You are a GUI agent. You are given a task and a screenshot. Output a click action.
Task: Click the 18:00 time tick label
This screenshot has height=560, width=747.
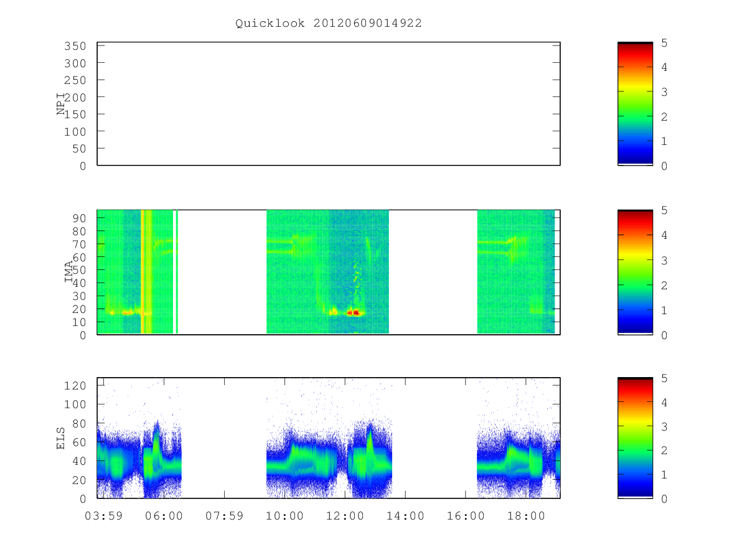tap(527, 516)
